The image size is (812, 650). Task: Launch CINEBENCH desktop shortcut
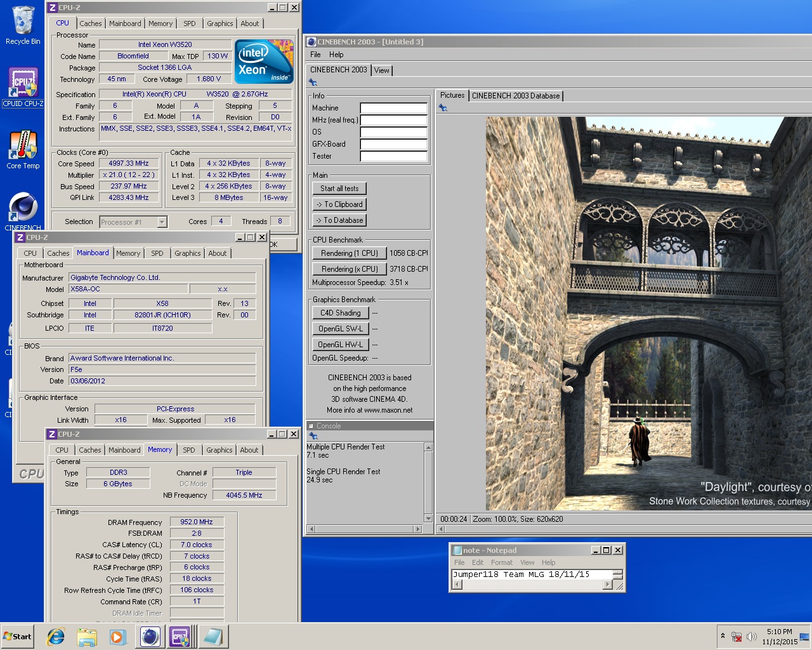[x=23, y=211]
